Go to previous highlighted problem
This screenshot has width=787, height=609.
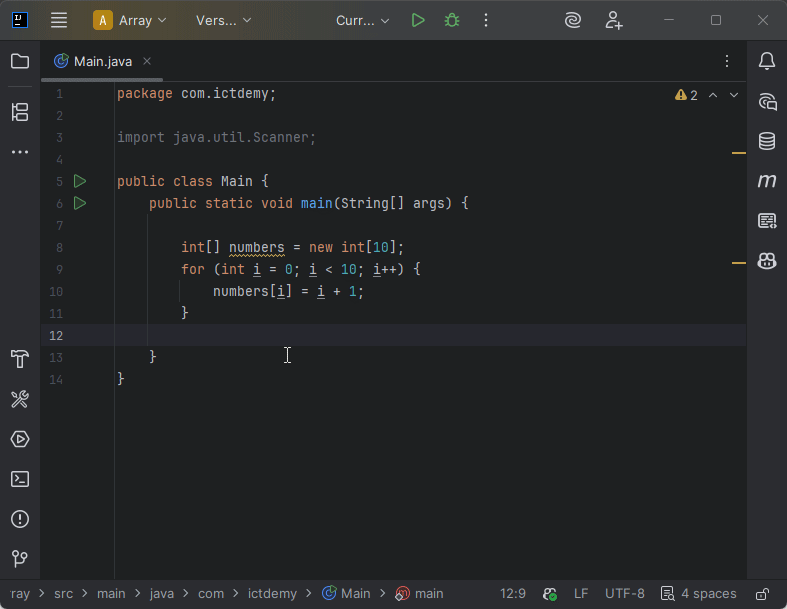[713, 95]
